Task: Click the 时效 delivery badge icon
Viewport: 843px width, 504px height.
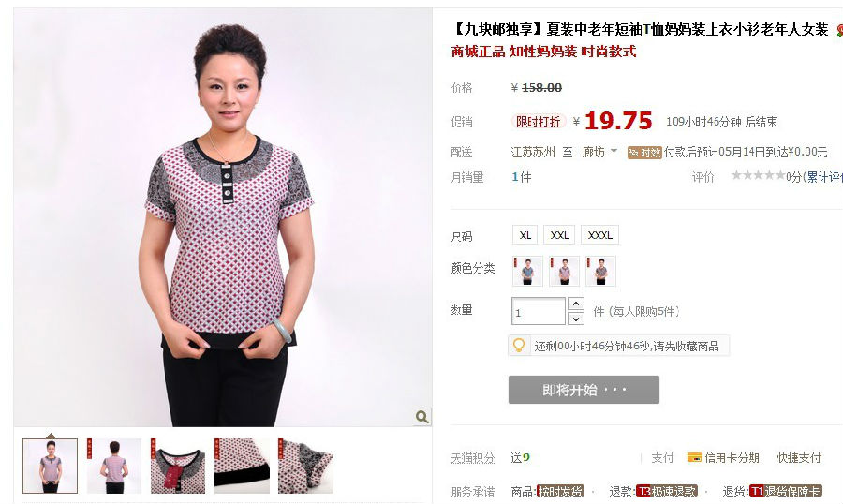Action: tap(644, 153)
